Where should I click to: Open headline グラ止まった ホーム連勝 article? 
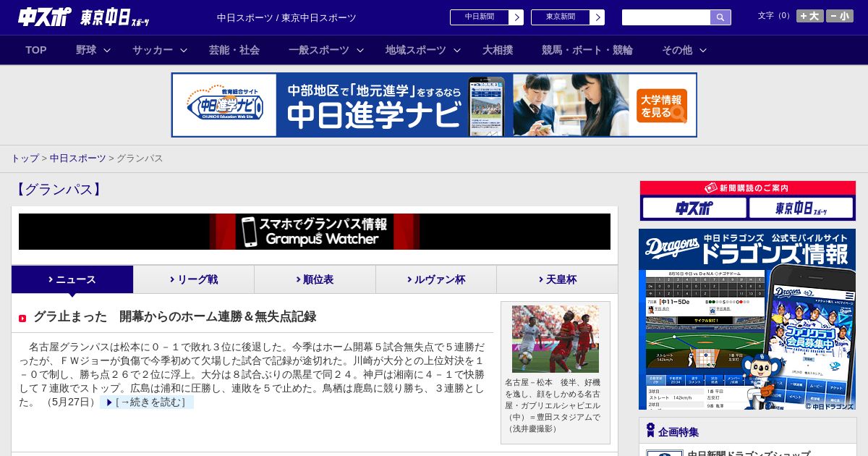(x=174, y=316)
